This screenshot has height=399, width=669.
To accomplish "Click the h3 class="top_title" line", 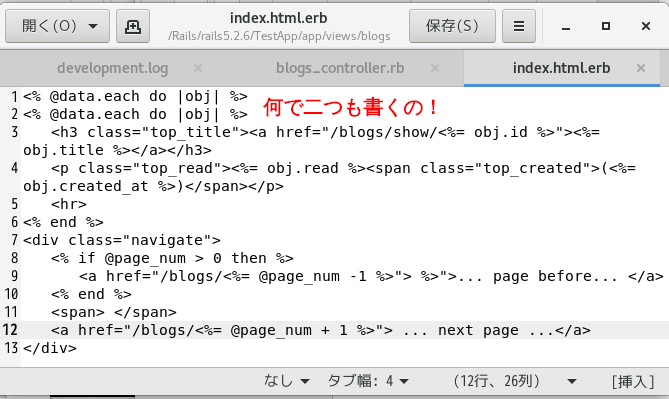I will click(x=325, y=132).
